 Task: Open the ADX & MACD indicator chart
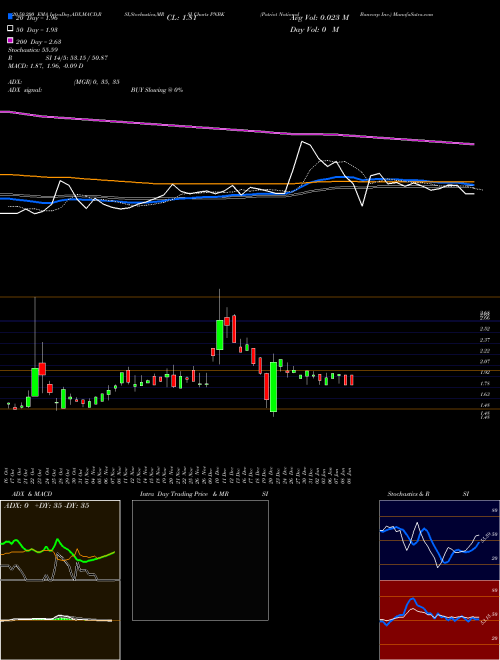[x=60, y=580]
